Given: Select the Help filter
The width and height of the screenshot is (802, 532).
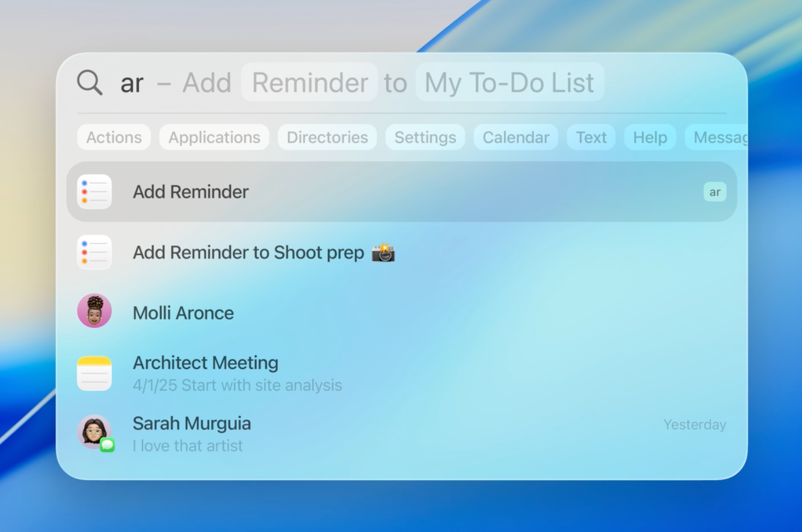Looking at the screenshot, I should (650, 137).
